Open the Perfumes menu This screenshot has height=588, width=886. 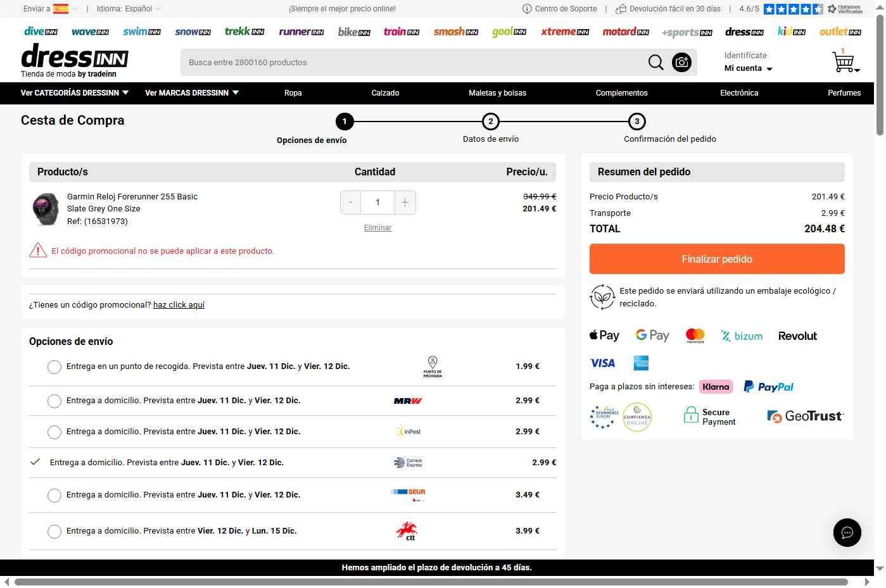click(x=844, y=93)
